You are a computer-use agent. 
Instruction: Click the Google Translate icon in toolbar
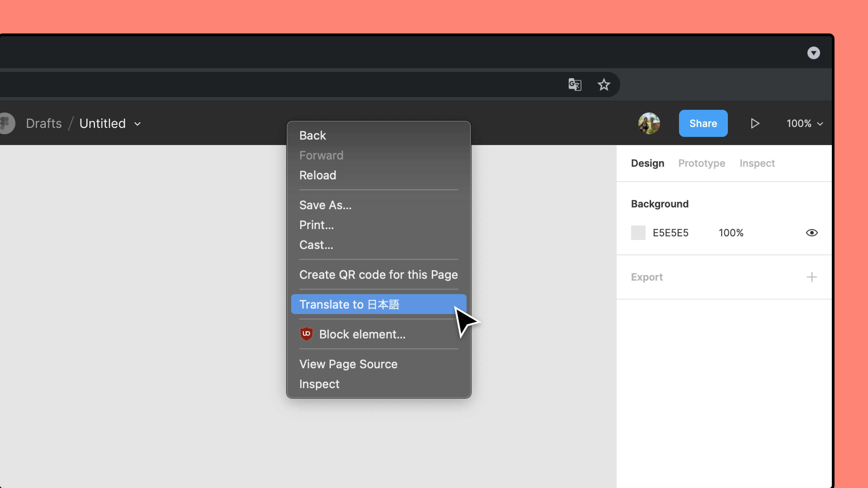click(x=575, y=84)
